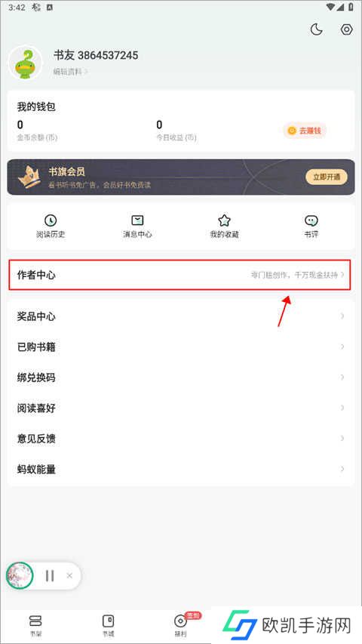Image resolution: width=362 pixels, height=644 pixels.
Task: Switch to 书架 bookshelf tab
Action: 35,626
